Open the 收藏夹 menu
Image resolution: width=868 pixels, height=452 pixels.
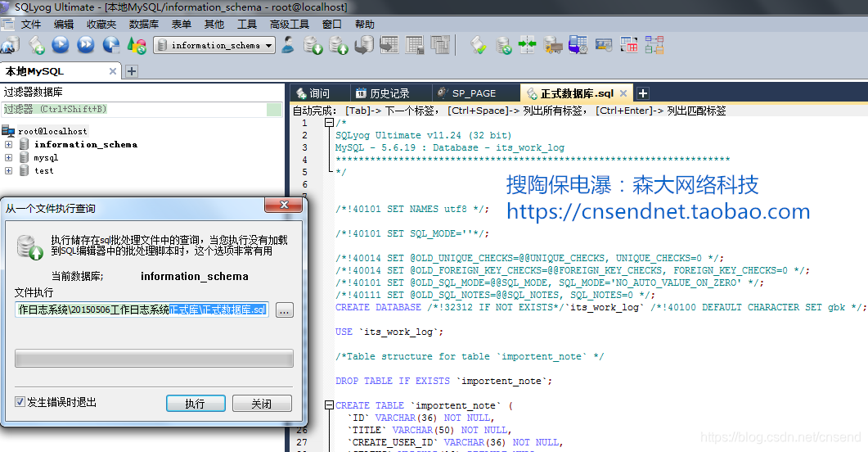click(x=101, y=25)
